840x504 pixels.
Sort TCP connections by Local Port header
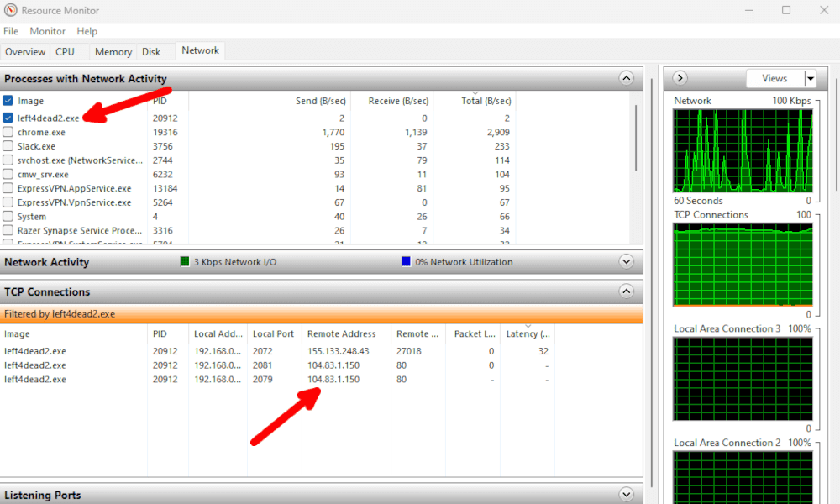tap(275, 333)
